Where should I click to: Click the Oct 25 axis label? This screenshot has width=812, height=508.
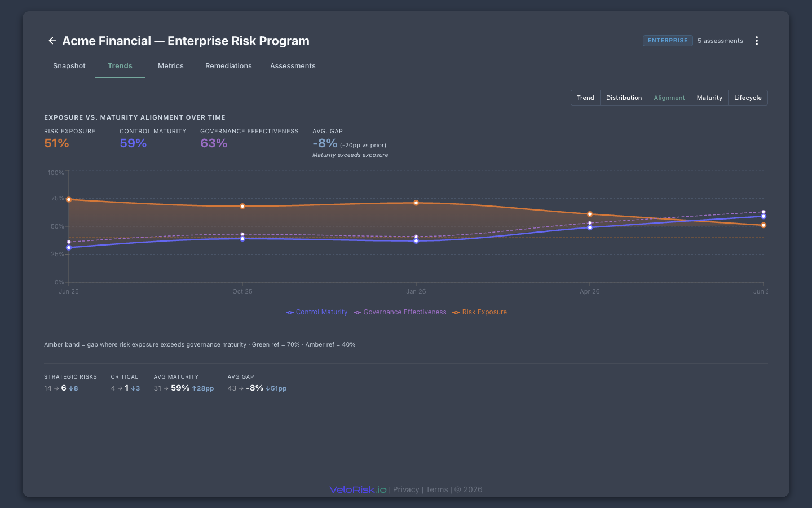coord(242,291)
